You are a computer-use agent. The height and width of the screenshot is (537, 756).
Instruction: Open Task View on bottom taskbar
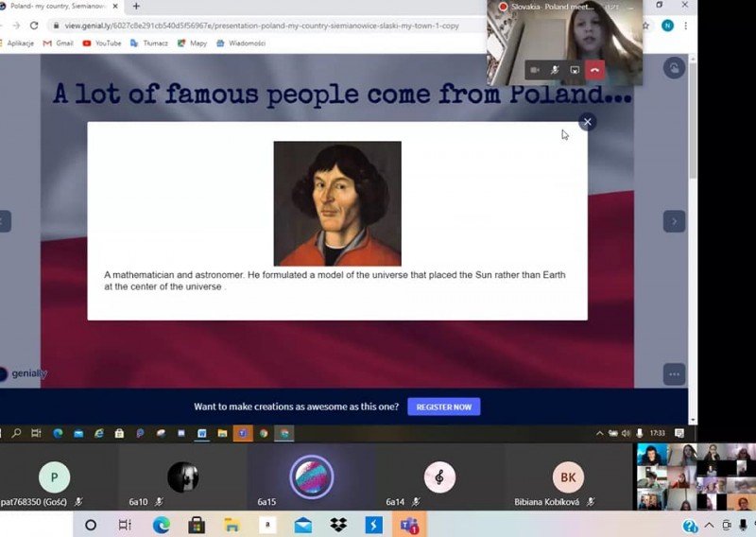click(x=125, y=525)
